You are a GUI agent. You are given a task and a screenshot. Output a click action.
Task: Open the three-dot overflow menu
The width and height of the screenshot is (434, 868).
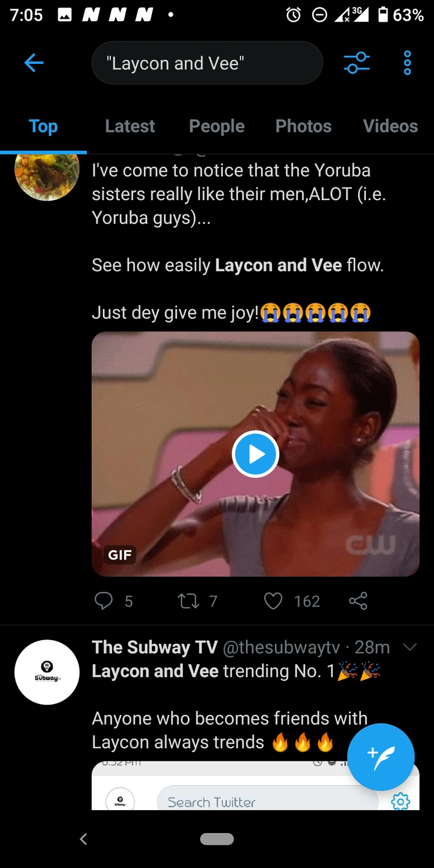[x=407, y=63]
